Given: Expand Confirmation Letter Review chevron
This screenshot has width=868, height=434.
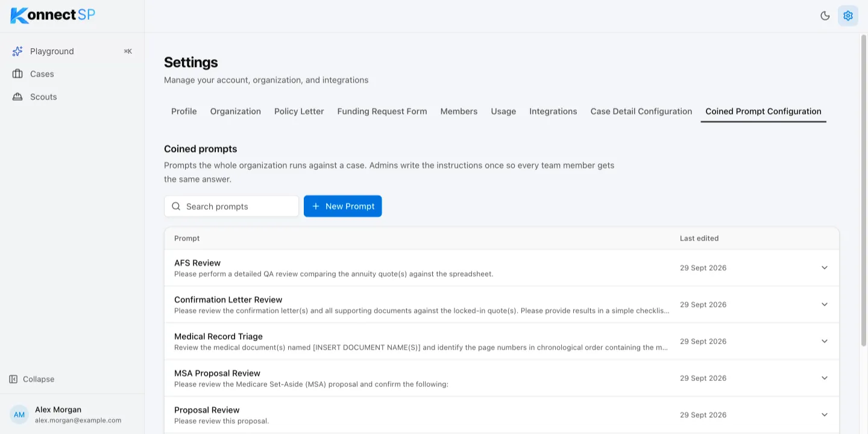Looking at the screenshot, I should click(x=825, y=304).
